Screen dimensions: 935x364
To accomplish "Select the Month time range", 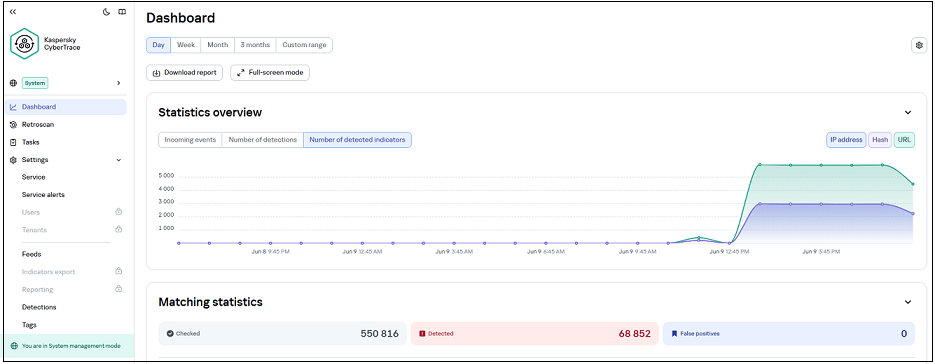I will coord(218,45).
